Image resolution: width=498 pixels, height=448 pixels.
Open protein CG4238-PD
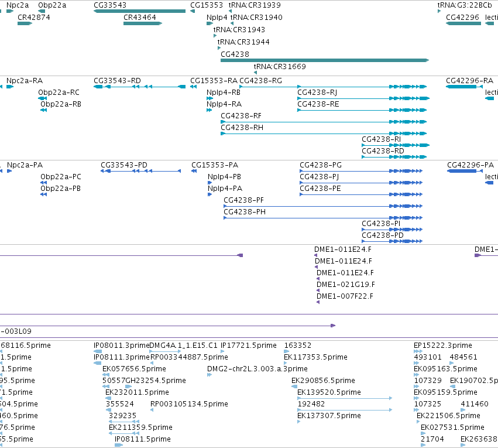392,241
